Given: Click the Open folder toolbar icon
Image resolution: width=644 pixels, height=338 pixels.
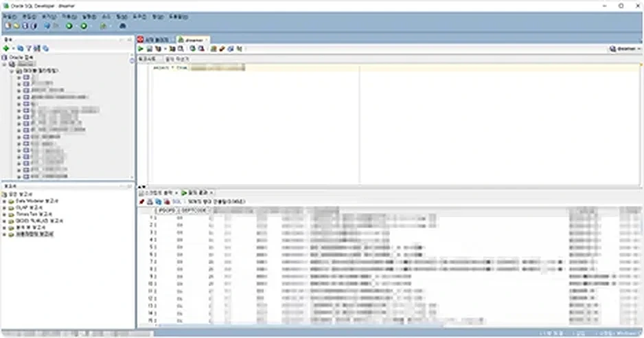Looking at the screenshot, I should pos(16,26).
